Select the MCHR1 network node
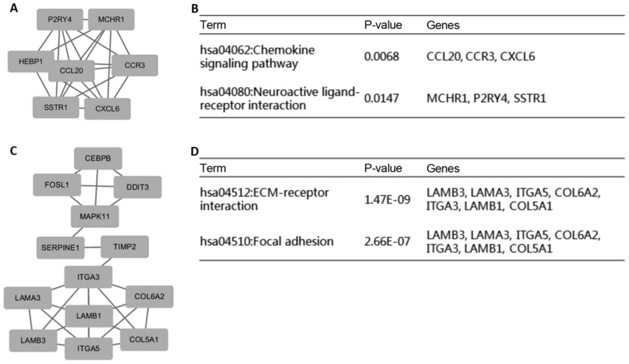This screenshot has height=364, width=629. (x=111, y=19)
